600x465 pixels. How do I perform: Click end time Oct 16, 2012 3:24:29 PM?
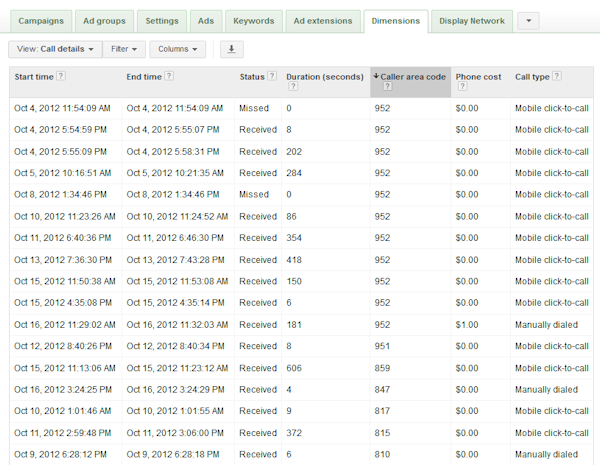[x=175, y=390]
